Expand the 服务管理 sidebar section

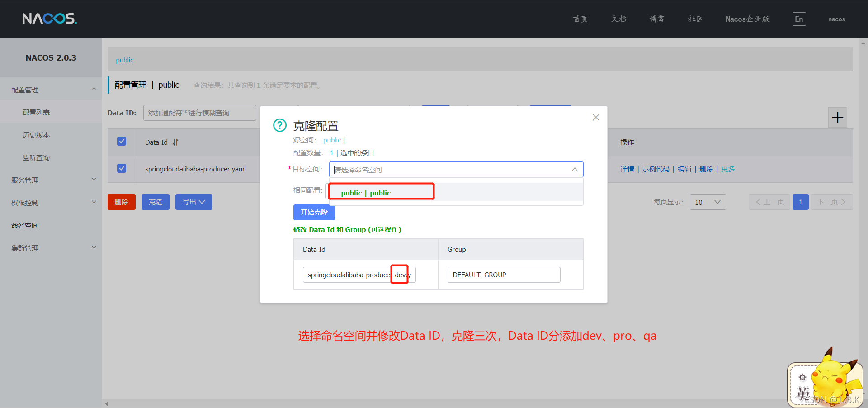pos(94,180)
